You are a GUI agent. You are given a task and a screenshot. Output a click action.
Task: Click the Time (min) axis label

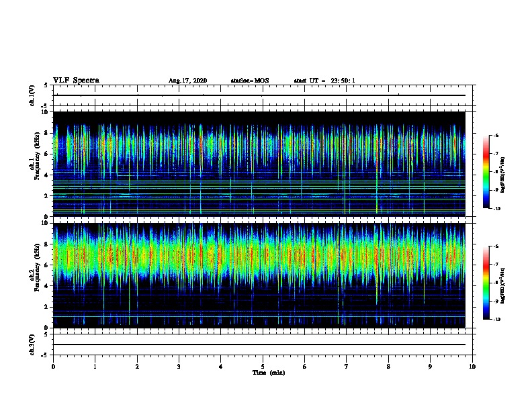pos(269,373)
